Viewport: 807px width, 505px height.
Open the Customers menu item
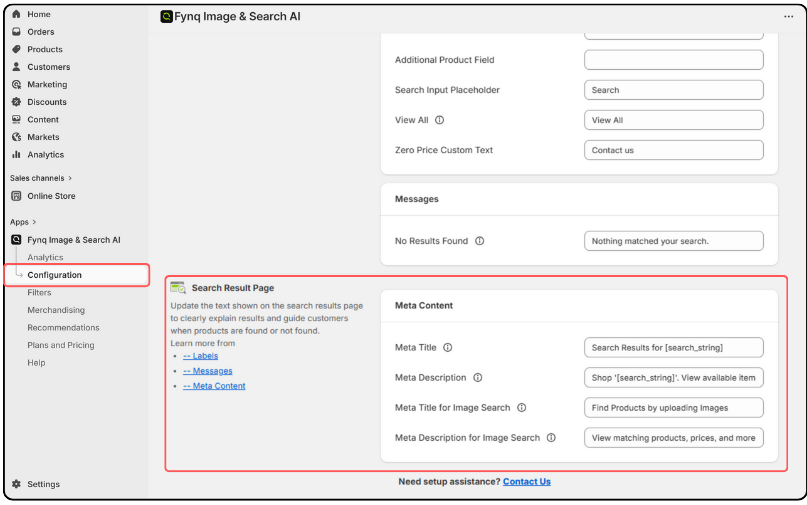click(48, 66)
